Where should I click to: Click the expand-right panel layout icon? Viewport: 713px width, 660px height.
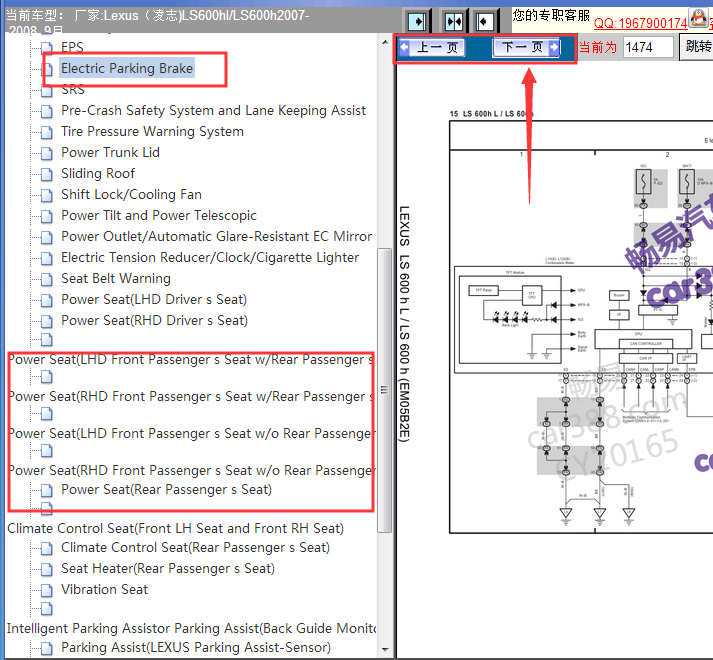(x=417, y=21)
